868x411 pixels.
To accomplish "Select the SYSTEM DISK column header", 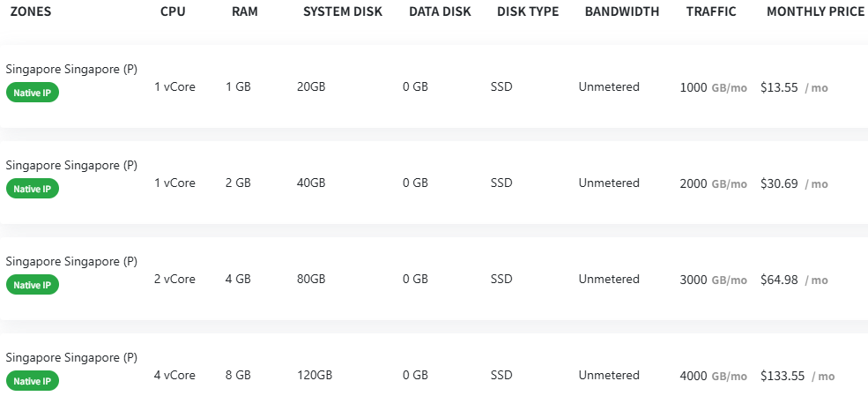I will point(343,12).
